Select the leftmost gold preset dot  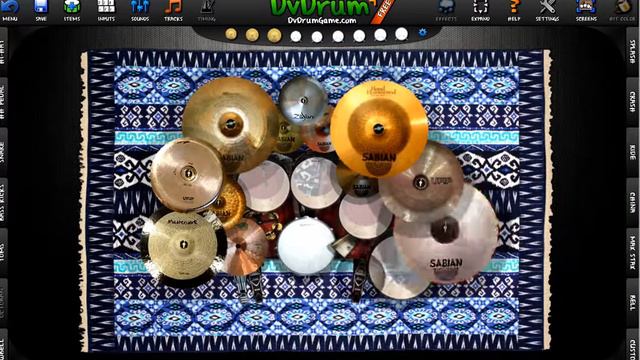pyautogui.click(x=231, y=34)
